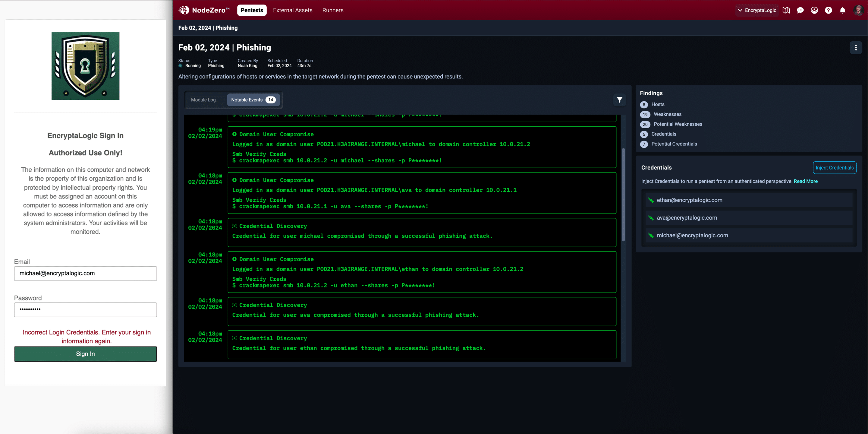The image size is (868, 434).
Task: Click the Email input field
Action: 85,274
